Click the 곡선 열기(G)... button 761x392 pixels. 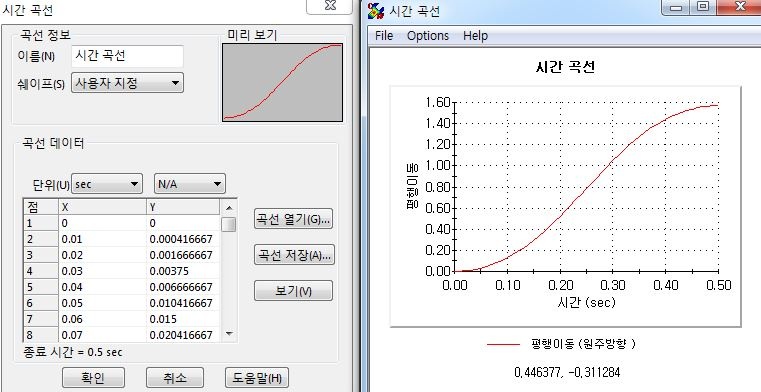(x=294, y=219)
